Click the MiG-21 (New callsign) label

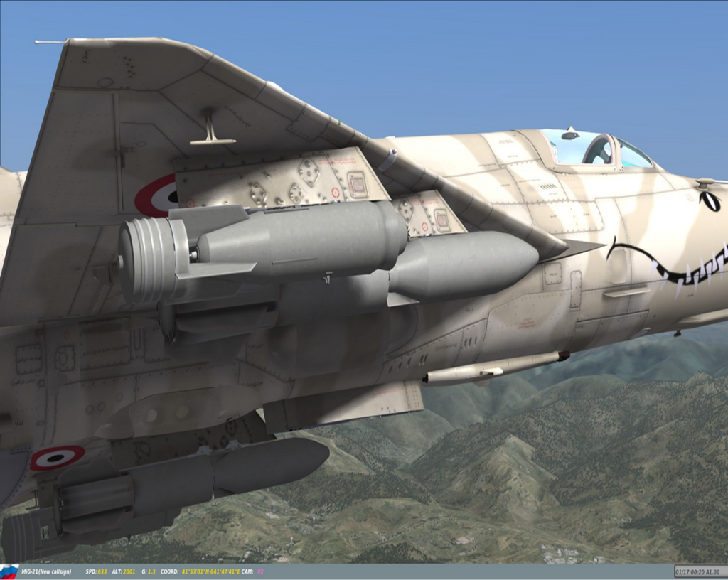[x=47, y=571]
